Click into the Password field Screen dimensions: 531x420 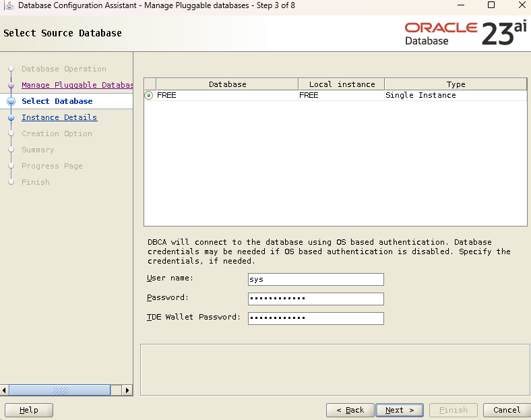(x=316, y=299)
